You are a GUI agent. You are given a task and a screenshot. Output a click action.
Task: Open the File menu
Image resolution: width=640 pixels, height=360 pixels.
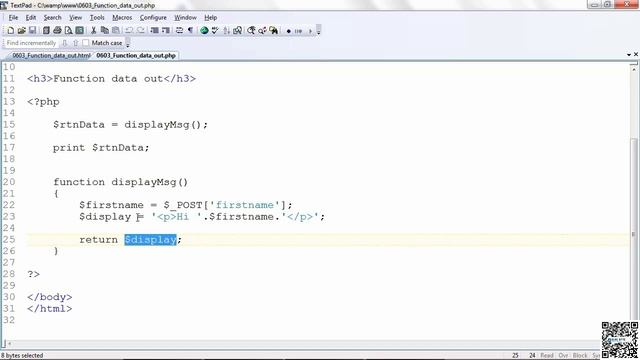(x=13, y=18)
